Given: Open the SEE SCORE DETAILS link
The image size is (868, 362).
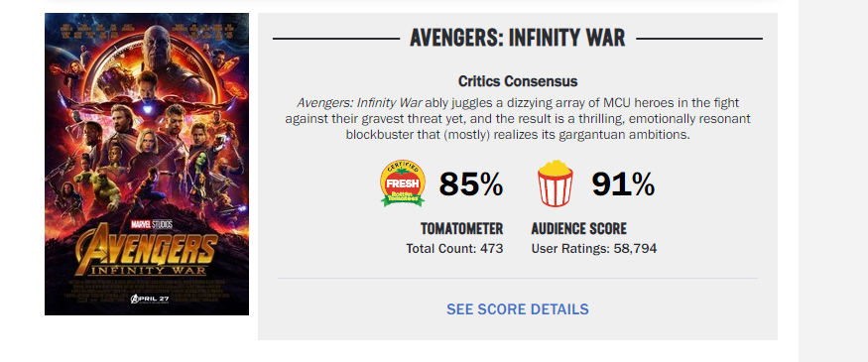Looking at the screenshot, I should (518, 308).
